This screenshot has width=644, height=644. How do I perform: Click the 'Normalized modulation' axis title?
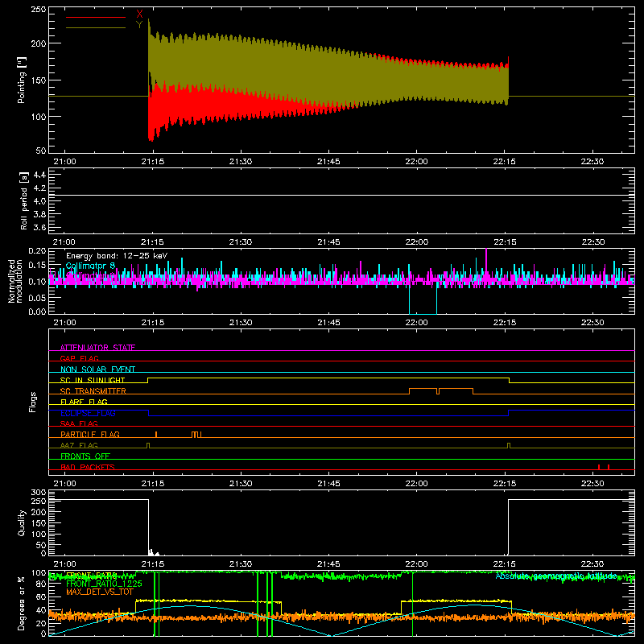(15, 281)
